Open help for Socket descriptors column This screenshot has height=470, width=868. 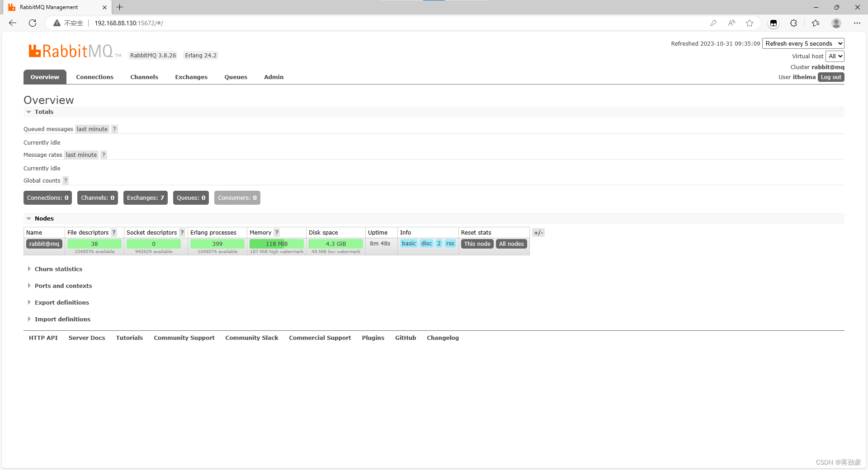point(182,233)
